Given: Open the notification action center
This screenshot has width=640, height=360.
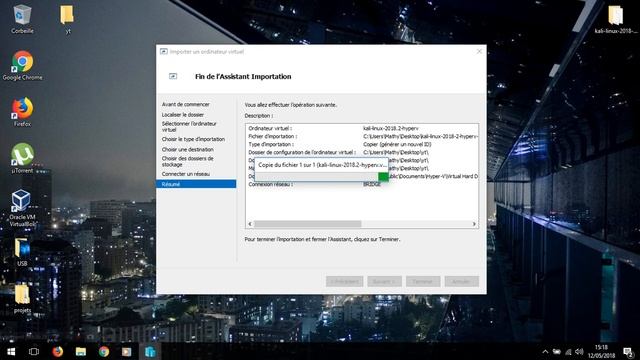Looking at the screenshot, I should point(629,351).
